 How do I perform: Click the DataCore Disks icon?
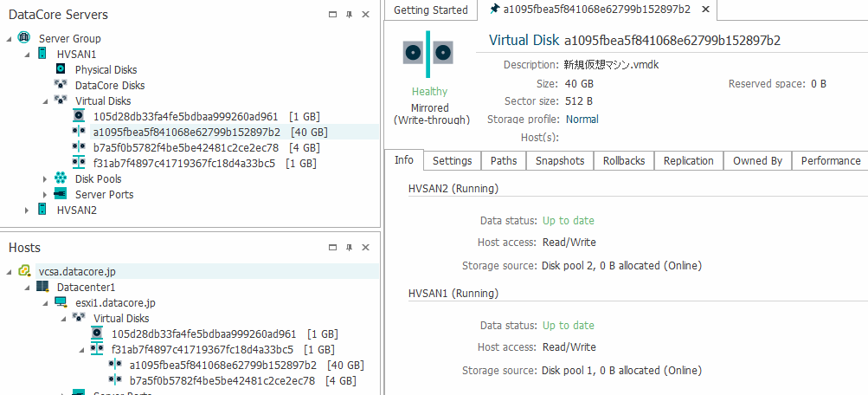(61, 85)
